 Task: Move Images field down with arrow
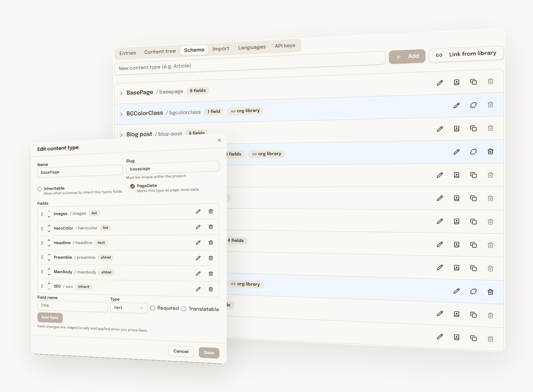(49, 217)
